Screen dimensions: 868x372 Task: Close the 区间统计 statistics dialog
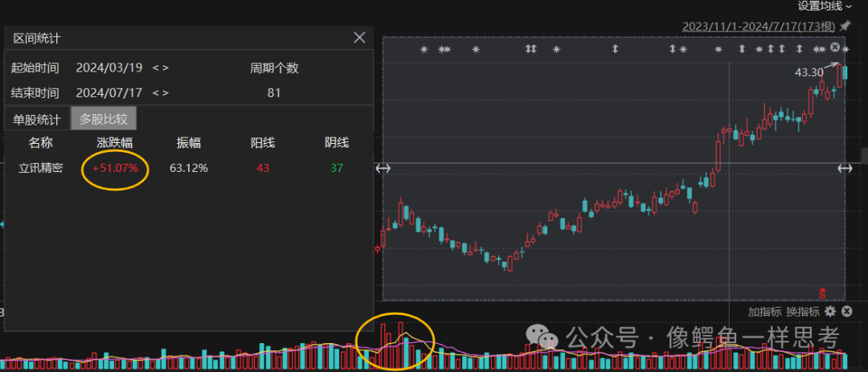click(x=359, y=38)
